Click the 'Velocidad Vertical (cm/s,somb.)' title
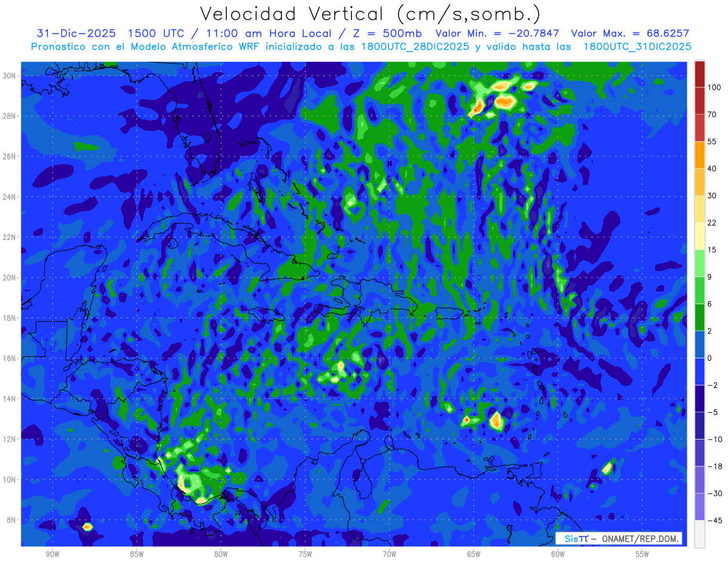The width and height of the screenshot is (728, 562). click(x=370, y=14)
